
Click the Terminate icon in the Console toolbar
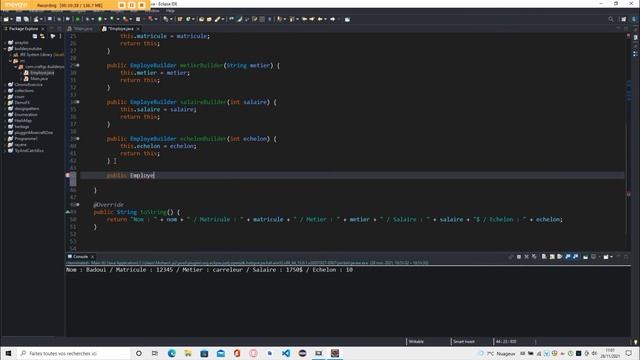(519, 257)
